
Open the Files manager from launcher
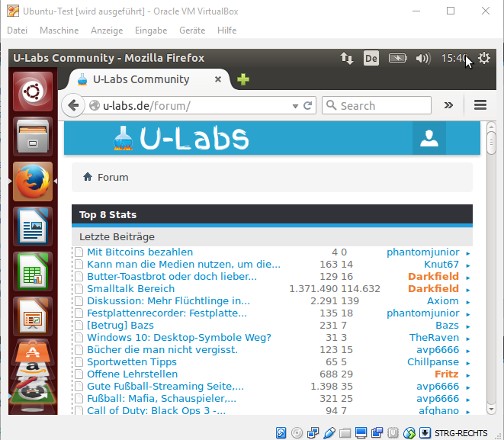[33, 137]
